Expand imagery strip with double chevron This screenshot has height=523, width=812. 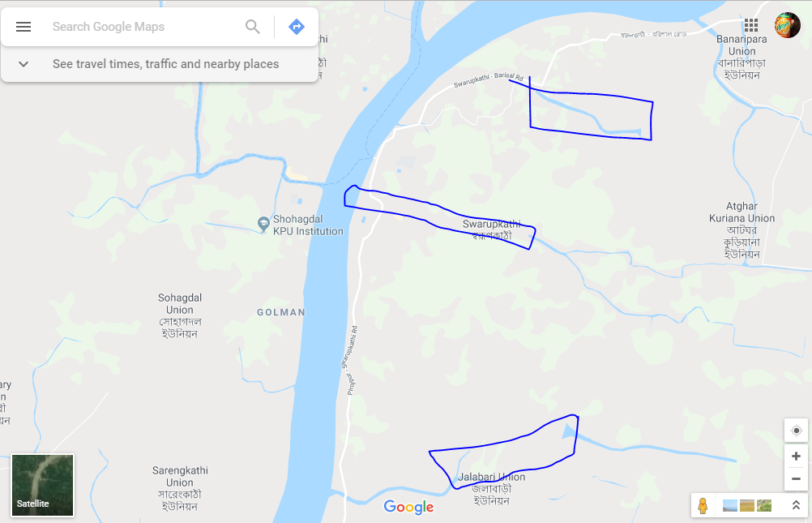[x=796, y=505]
